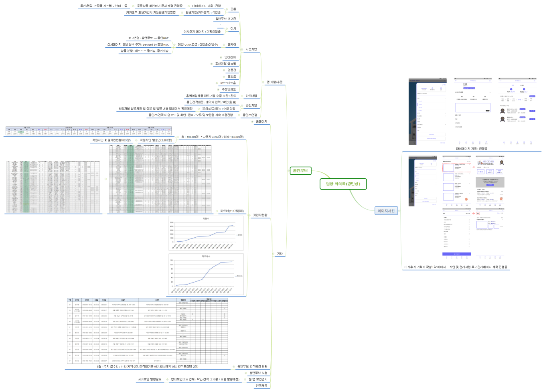The image size is (545, 392).
Task: Select the green 홈앤무브 main topic
Action: click(x=300, y=171)
